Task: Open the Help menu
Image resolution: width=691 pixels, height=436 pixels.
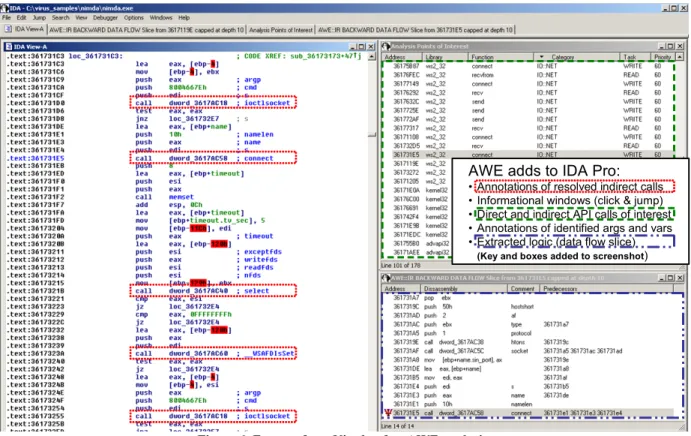Action: coord(184,18)
